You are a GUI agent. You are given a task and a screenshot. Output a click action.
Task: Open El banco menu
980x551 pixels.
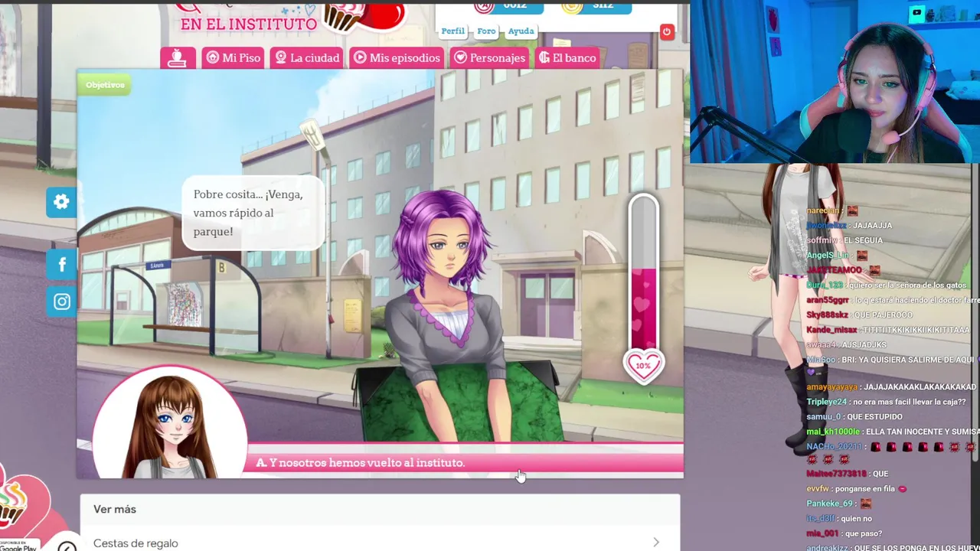tap(567, 57)
